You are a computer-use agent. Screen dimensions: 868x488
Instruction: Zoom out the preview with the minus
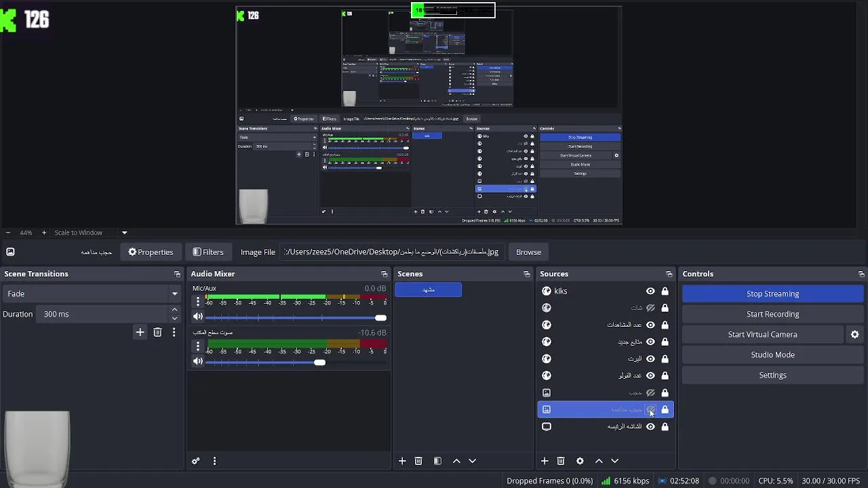pyautogui.click(x=7, y=232)
